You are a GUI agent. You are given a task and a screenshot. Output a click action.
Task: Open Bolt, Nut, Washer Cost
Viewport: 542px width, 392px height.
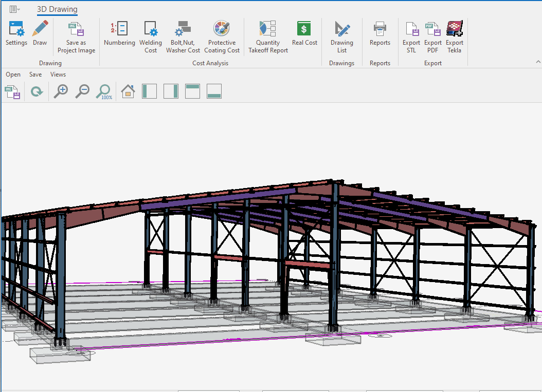(183, 37)
